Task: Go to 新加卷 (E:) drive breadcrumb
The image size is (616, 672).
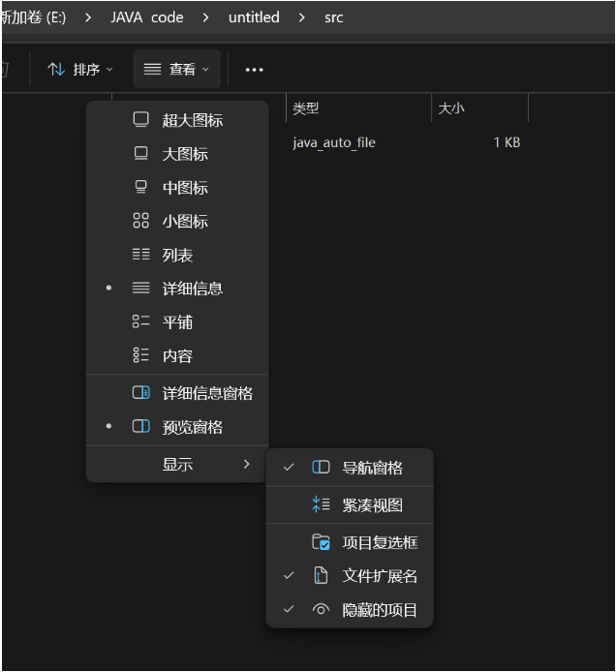Action: click(x=34, y=17)
